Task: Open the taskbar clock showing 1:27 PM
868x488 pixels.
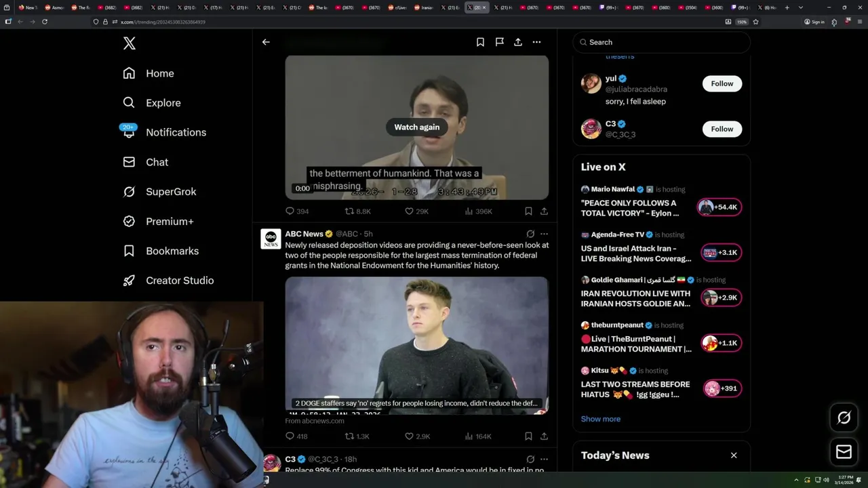Action: [845, 480]
